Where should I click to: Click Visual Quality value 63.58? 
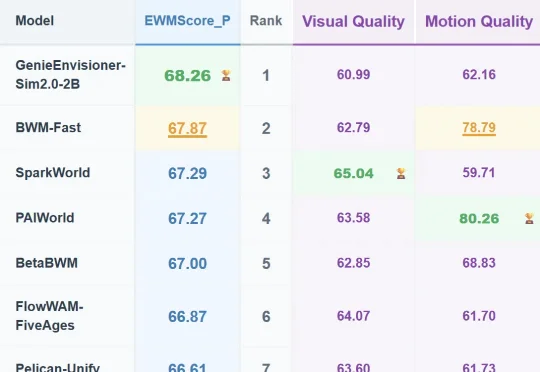tap(353, 218)
